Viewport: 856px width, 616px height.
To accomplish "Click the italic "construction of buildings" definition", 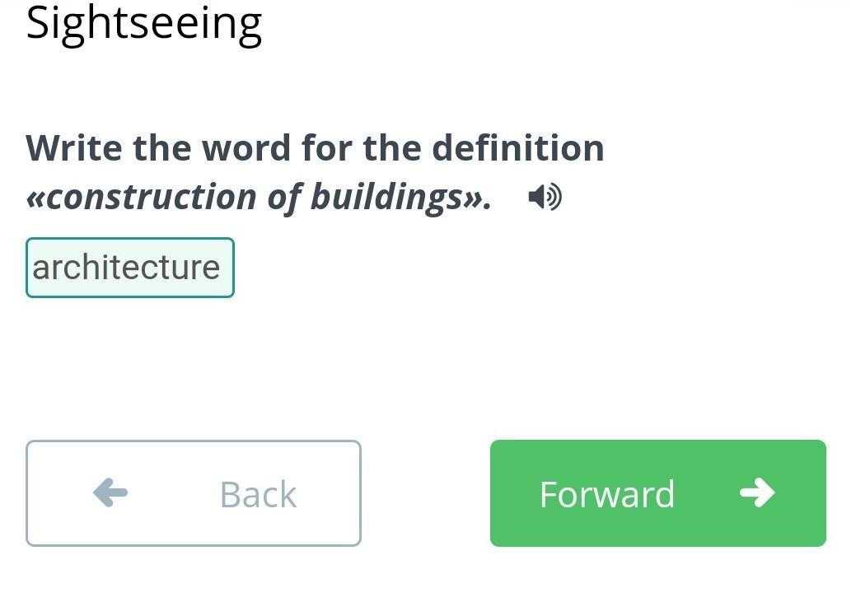I will click(x=259, y=197).
